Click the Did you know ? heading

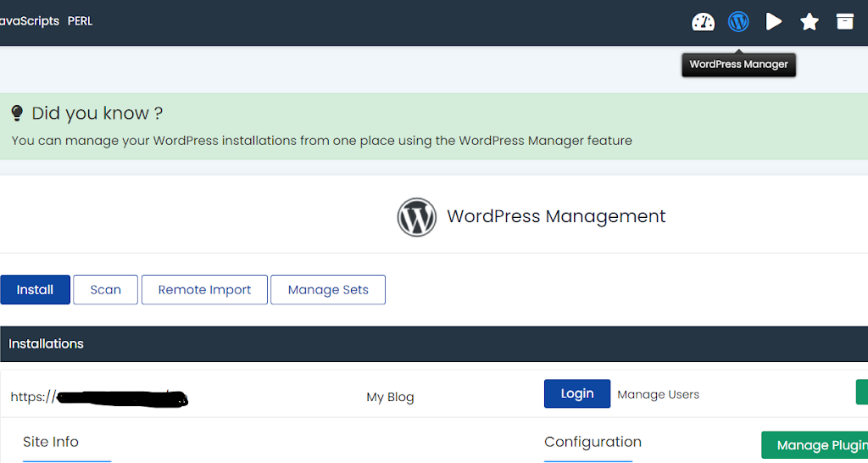tap(97, 114)
